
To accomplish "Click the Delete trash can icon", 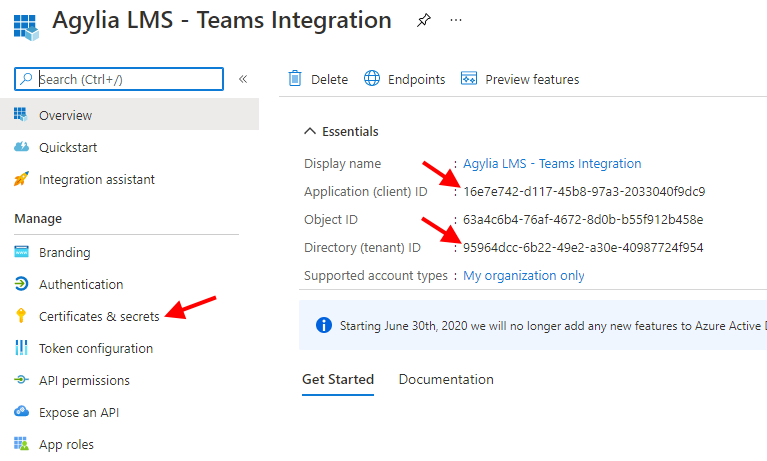I will pyautogui.click(x=295, y=78).
